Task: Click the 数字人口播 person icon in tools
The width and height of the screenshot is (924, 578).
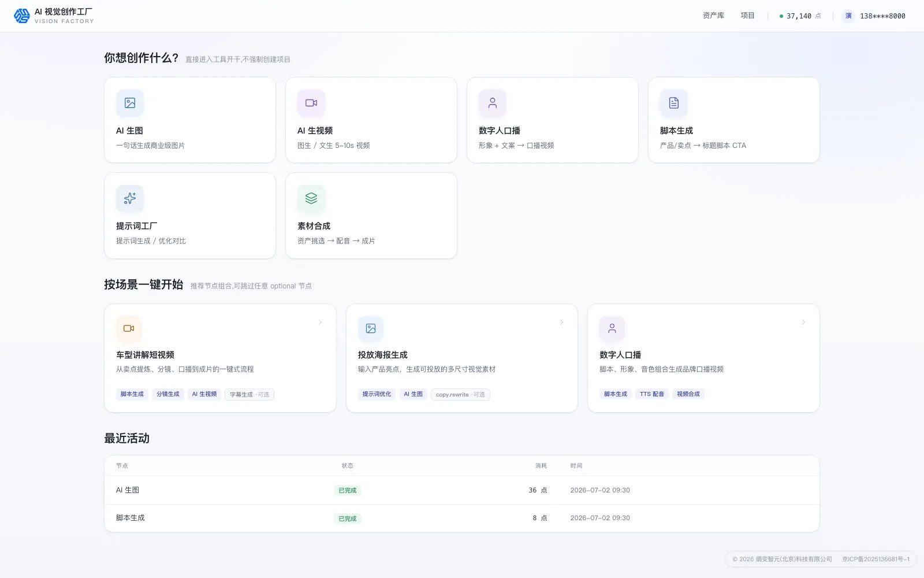Action: 493,103
